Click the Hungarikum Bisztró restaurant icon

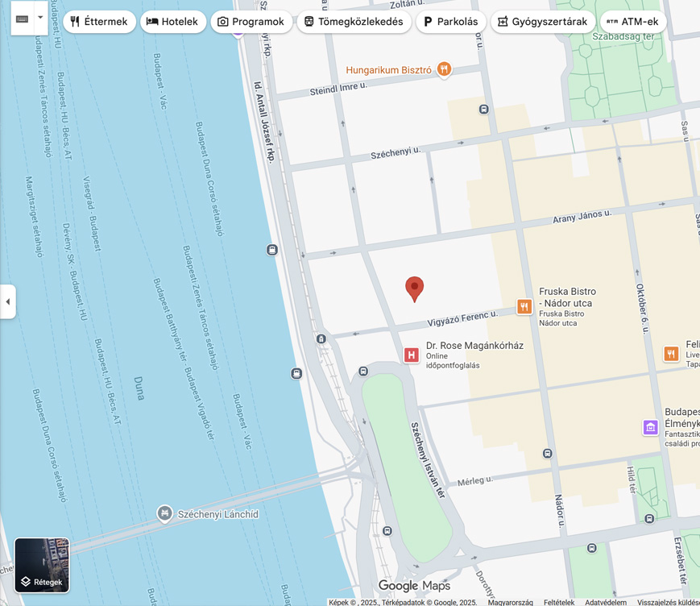(x=443, y=70)
